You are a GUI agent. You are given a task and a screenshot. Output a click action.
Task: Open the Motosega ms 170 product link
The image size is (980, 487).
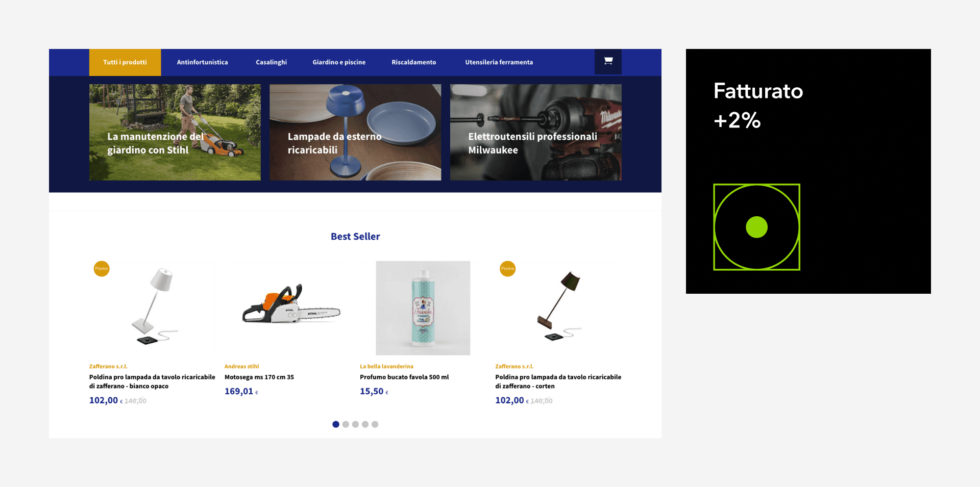pyautogui.click(x=259, y=377)
